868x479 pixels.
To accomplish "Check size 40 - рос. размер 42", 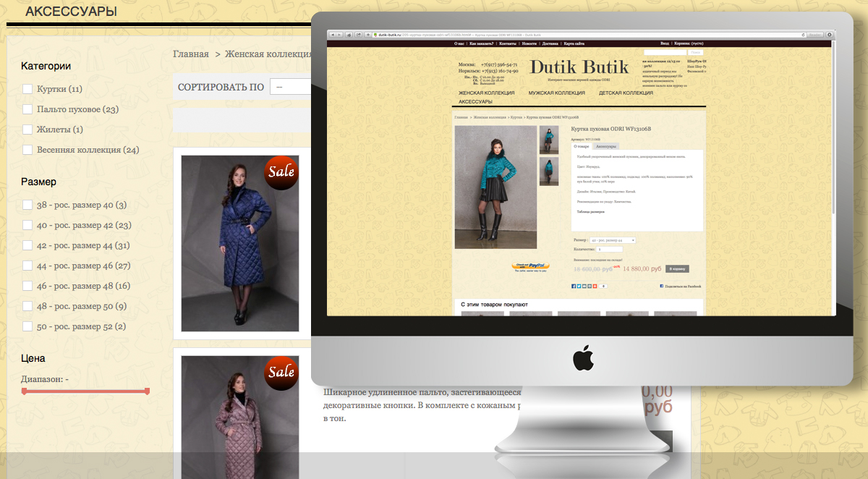I will point(27,225).
